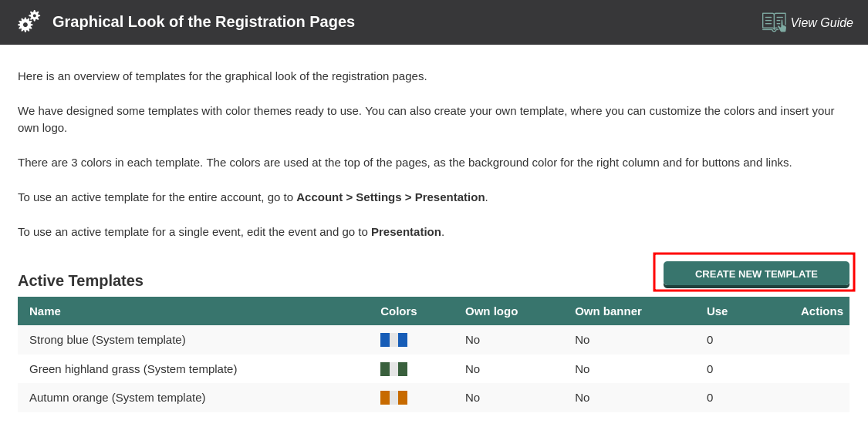Click the Actions column header

click(821, 311)
